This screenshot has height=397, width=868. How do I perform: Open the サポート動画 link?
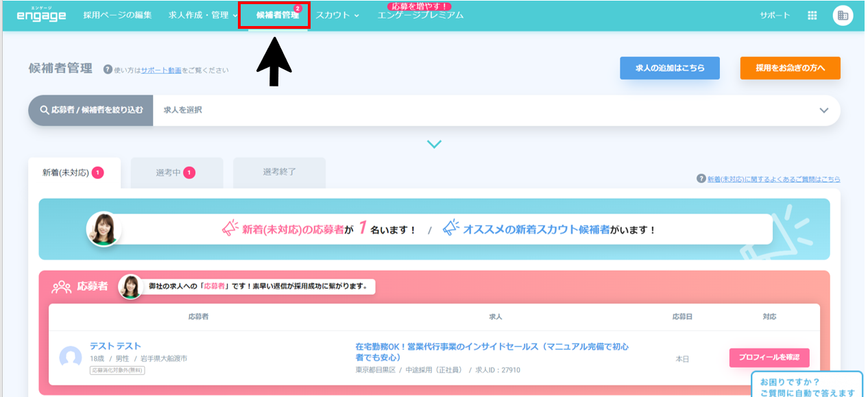pyautogui.click(x=161, y=70)
